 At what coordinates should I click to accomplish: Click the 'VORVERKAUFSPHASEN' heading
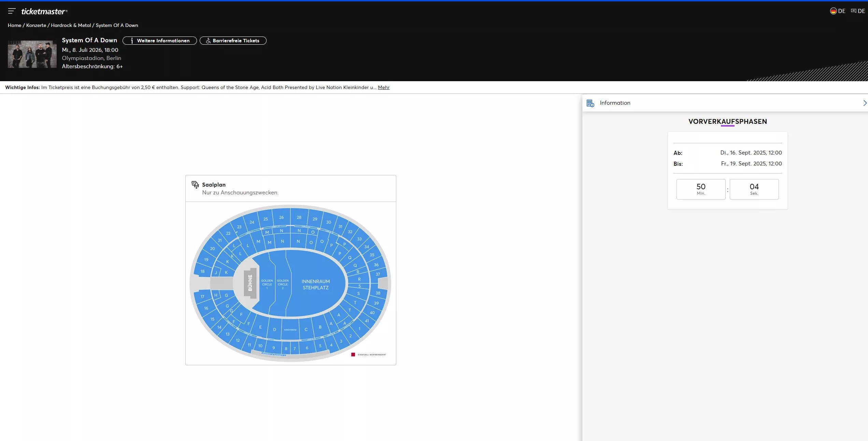pos(728,121)
